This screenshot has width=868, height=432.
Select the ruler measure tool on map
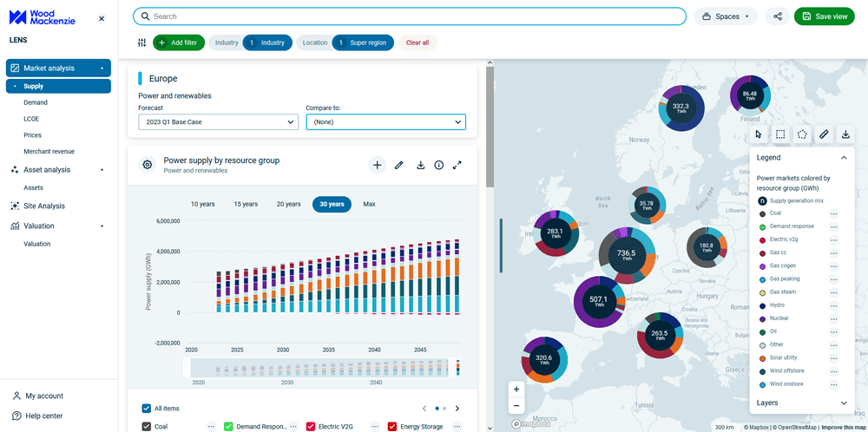pos(824,134)
